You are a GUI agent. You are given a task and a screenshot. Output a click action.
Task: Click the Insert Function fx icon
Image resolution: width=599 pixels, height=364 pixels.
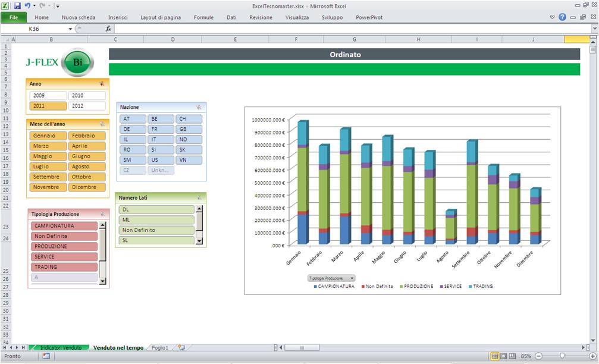pyautogui.click(x=108, y=29)
